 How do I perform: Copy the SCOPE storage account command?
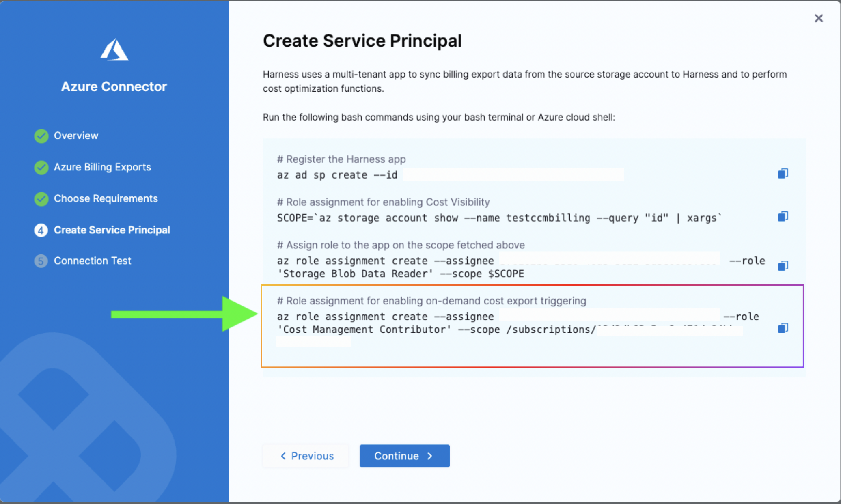click(783, 217)
